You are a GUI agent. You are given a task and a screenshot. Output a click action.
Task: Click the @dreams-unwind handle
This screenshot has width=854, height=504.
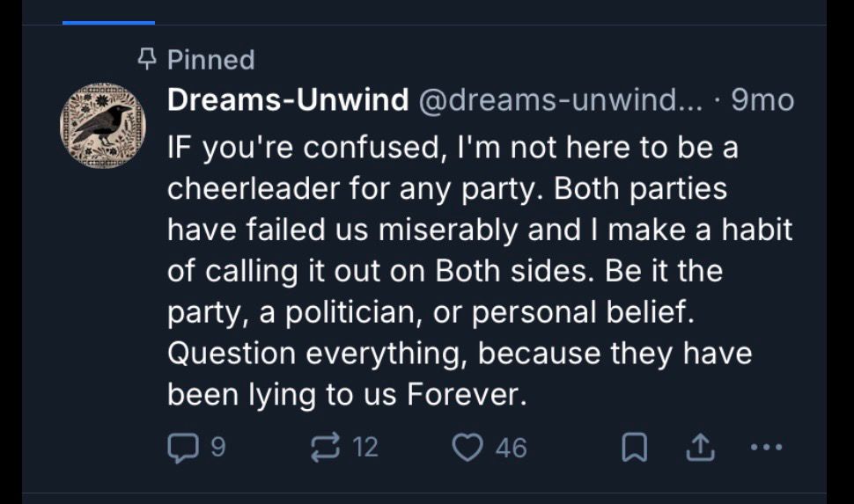(x=561, y=101)
